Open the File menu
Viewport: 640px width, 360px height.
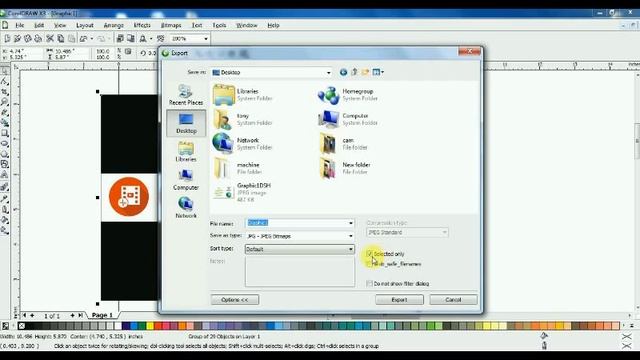(20, 25)
